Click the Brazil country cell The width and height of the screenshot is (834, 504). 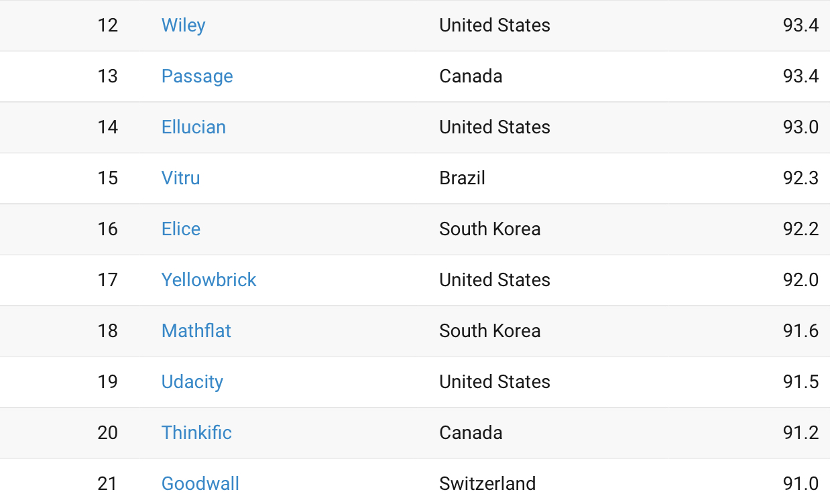(x=462, y=178)
